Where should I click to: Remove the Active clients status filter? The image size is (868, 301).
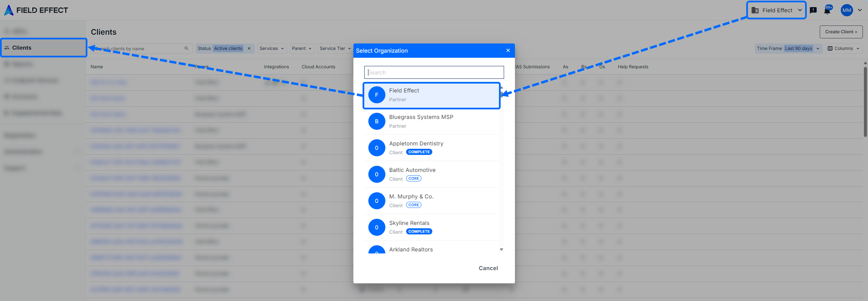click(249, 49)
